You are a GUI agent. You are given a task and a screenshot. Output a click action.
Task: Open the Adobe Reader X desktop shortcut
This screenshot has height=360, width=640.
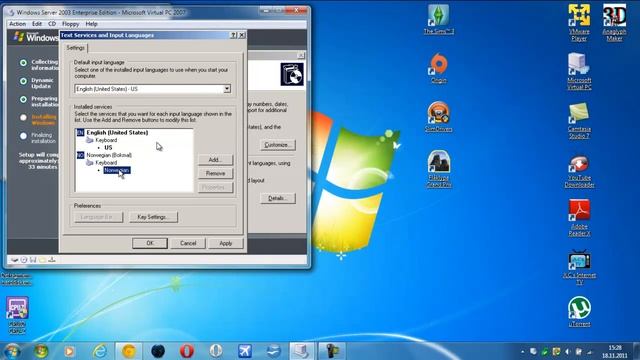point(579,218)
